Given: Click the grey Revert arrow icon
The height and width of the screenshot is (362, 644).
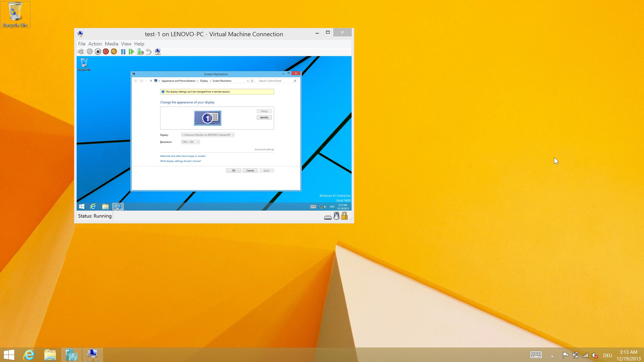Looking at the screenshot, I should 149,52.
